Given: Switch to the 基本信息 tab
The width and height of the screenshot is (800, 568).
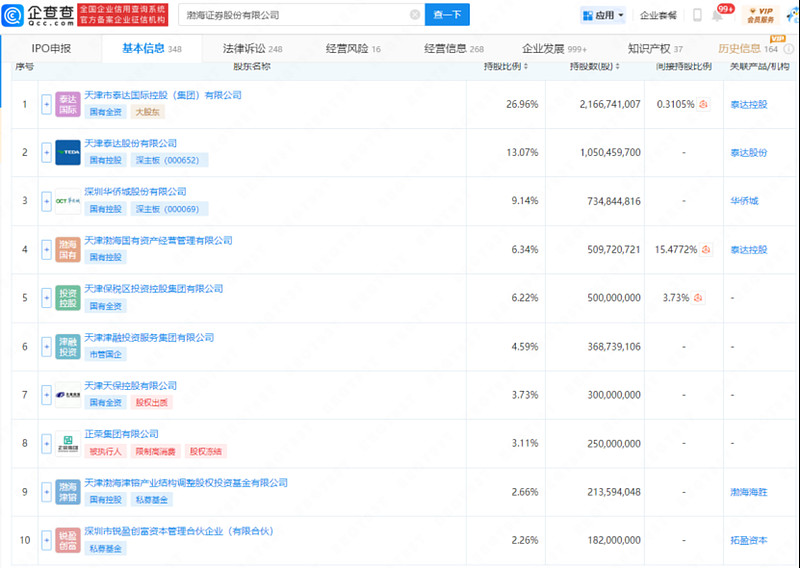Looking at the screenshot, I should [152, 48].
